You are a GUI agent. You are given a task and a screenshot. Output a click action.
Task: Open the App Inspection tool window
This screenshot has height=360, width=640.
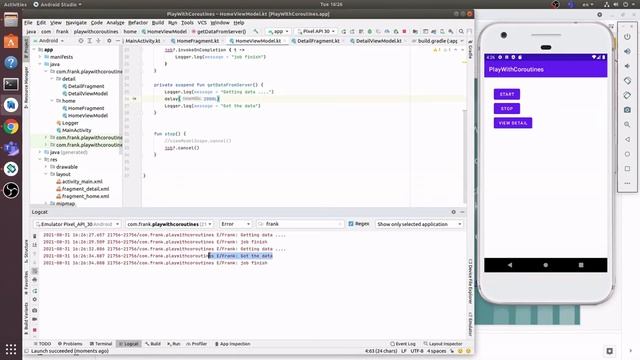tap(233, 344)
